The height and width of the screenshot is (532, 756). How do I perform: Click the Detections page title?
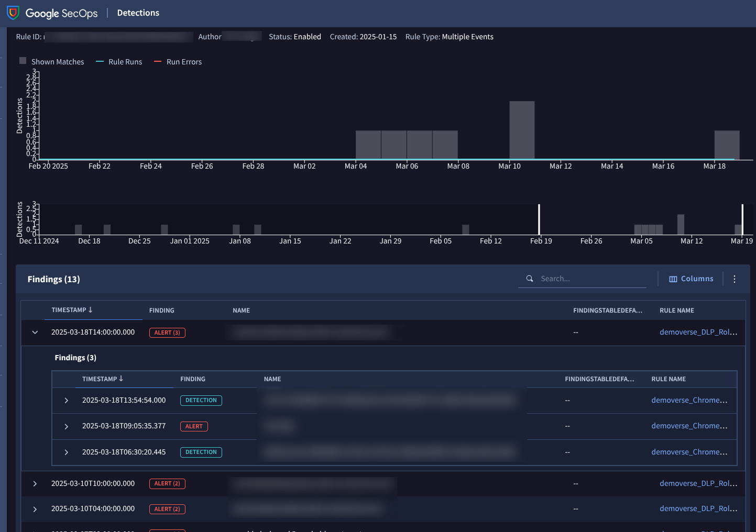(x=138, y=13)
